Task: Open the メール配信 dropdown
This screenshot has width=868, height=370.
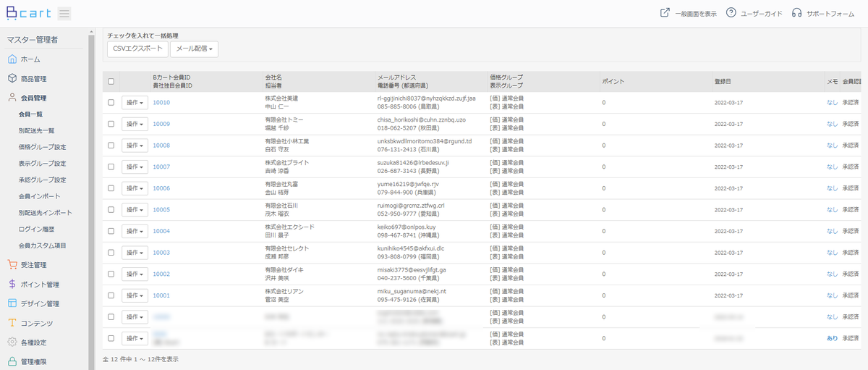Action: pos(194,49)
